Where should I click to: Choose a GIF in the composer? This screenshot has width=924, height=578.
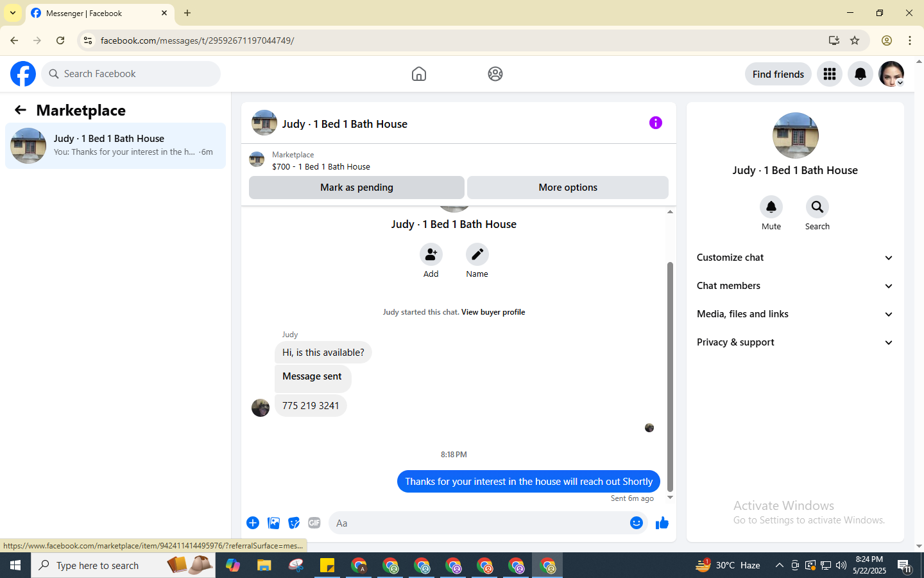(x=314, y=523)
